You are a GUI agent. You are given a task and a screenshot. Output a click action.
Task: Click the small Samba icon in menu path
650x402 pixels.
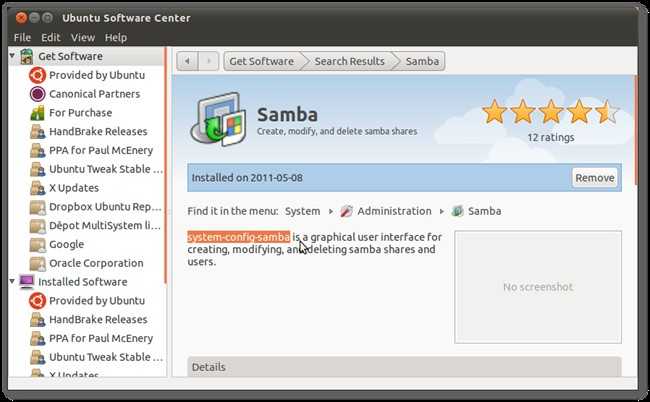pos(457,211)
